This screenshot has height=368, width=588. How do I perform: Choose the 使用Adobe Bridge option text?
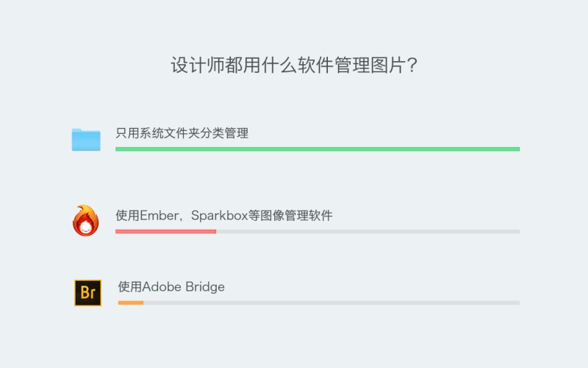click(x=171, y=286)
